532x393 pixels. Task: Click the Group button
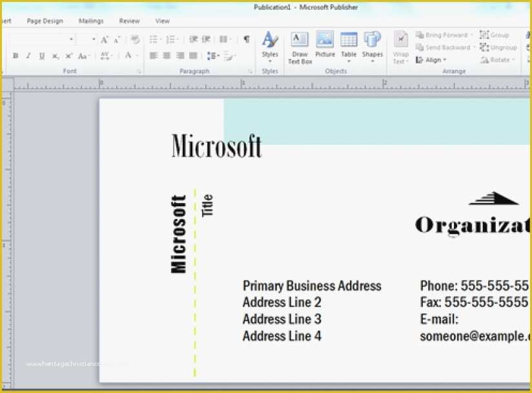[495, 35]
